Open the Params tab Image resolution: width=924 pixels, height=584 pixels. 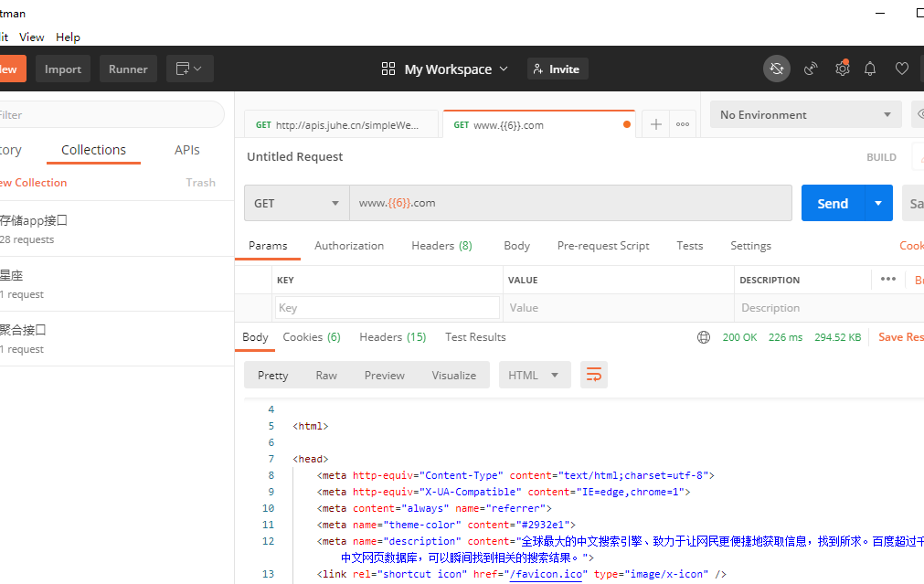click(x=268, y=246)
